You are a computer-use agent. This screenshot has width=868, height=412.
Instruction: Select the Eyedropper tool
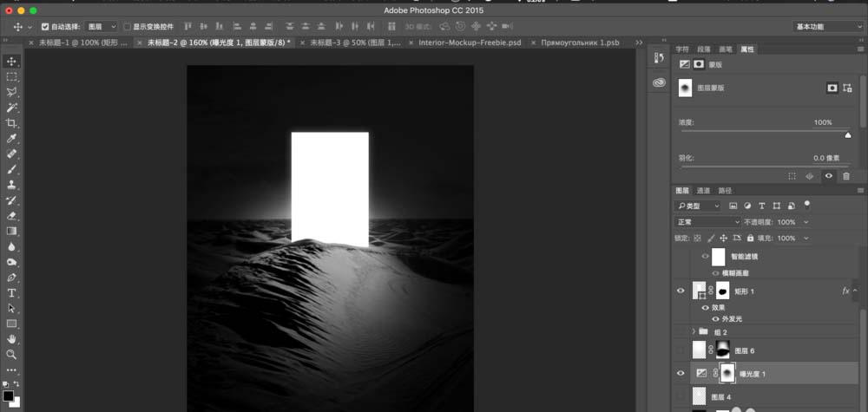pos(11,138)
